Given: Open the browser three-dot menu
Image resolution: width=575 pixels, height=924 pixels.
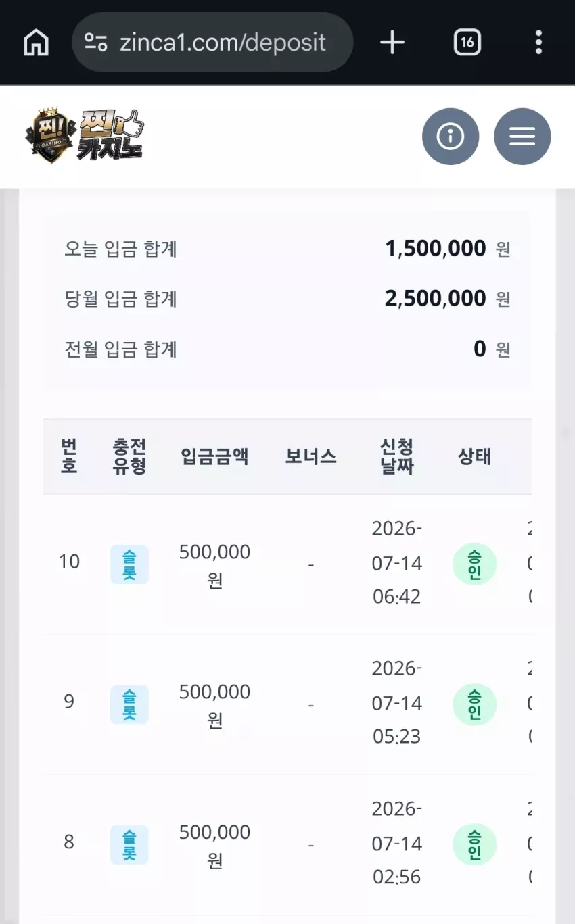Looking at the screenshot, I should click(538, 43).
